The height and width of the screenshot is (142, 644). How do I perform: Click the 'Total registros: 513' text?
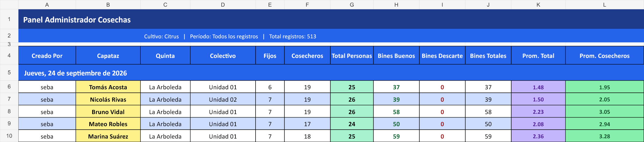click(x=293, y=37)
